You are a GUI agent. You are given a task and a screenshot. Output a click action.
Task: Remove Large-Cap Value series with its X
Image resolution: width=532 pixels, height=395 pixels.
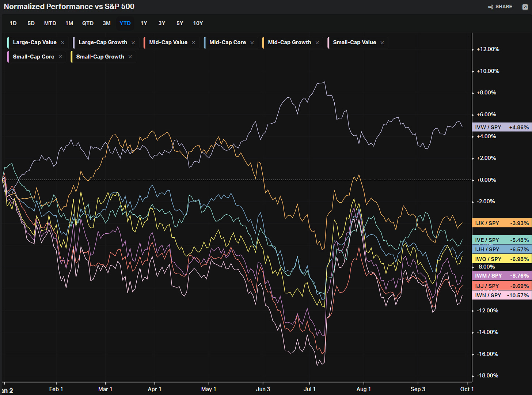tap(62, 43)
